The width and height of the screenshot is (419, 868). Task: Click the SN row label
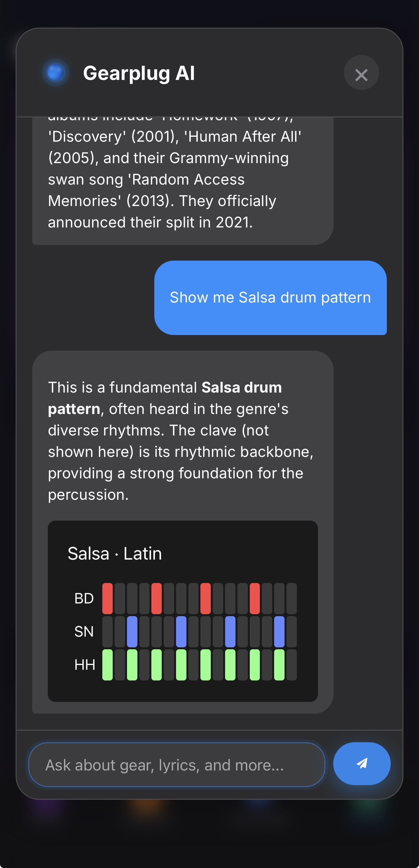(x=84, y=631)
